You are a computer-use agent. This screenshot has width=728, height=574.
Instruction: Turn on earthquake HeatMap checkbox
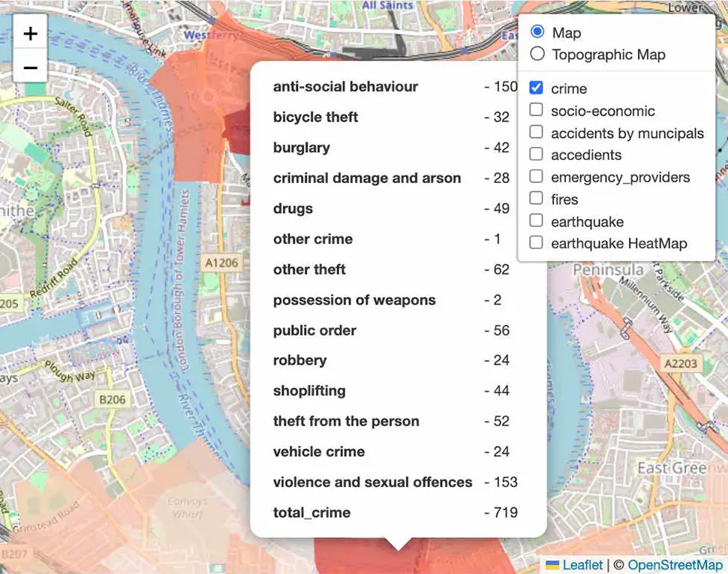coord(536,242)
